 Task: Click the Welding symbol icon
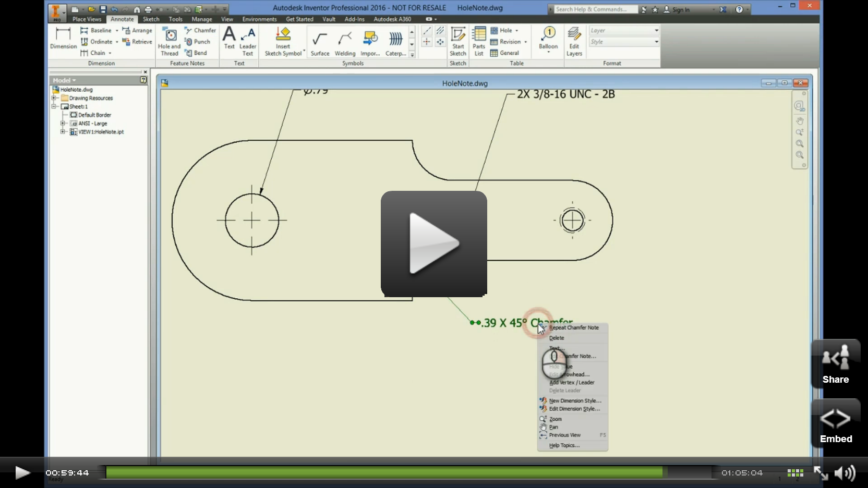pyautogui.click(x=345, y=43)
